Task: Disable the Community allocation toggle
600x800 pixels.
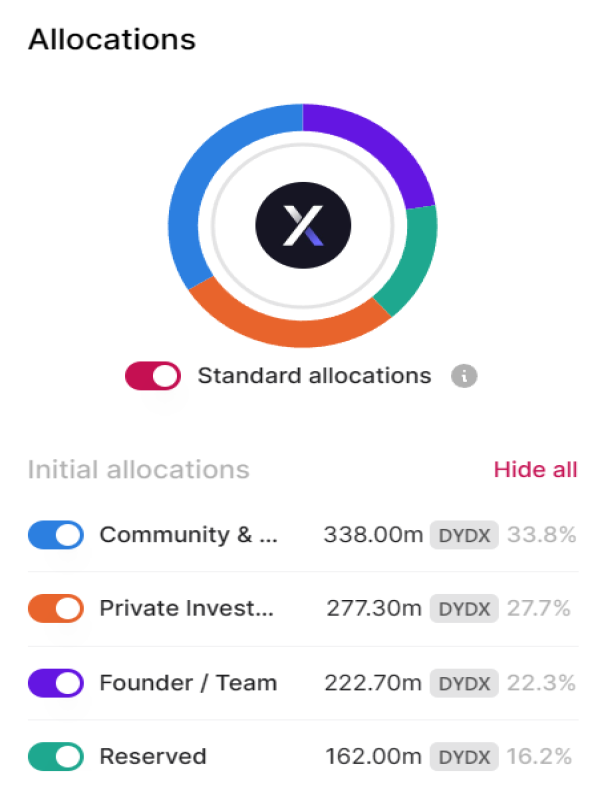Action: click(56, 535)
